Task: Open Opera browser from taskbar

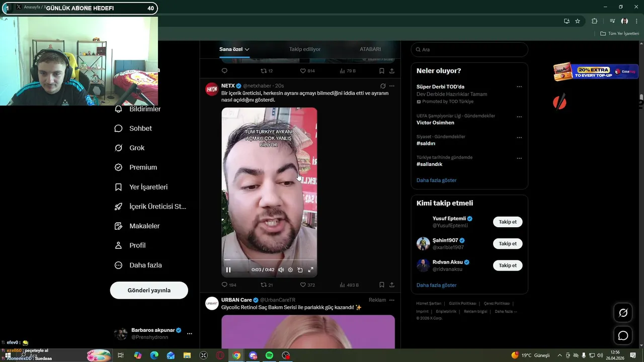Action: point(220,355)
